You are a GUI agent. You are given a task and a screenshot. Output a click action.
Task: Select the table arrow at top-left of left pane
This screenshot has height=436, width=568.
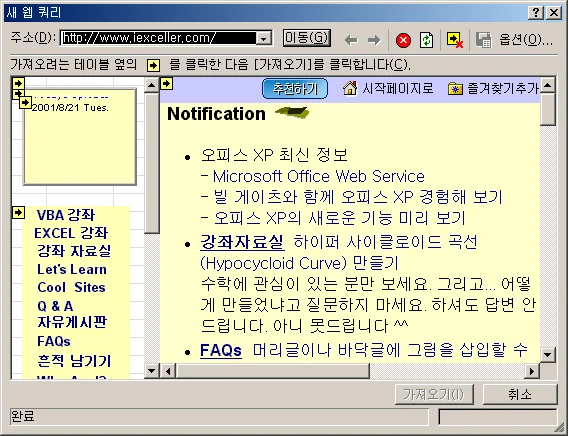(18, 83)
